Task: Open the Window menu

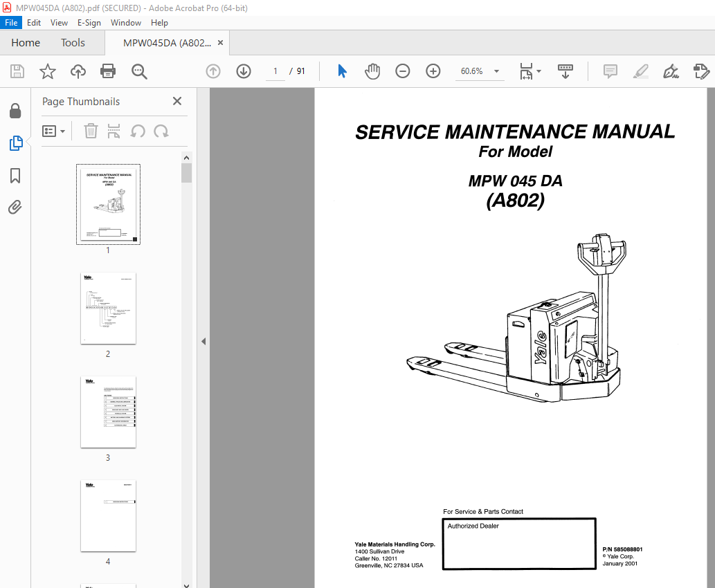Action: click(126, 23)
